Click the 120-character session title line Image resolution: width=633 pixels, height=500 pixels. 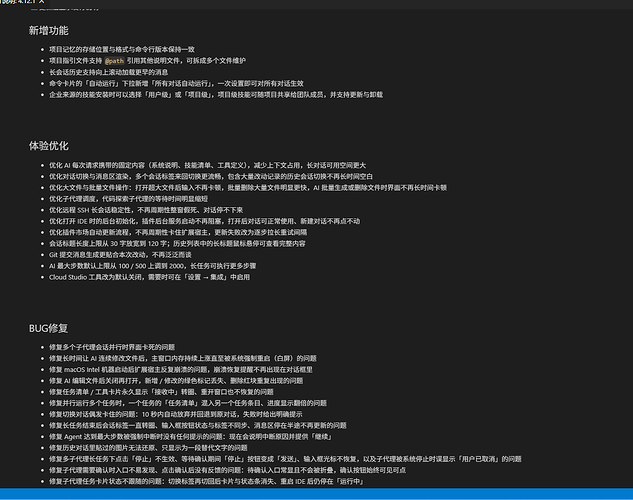tap(177, 244)
